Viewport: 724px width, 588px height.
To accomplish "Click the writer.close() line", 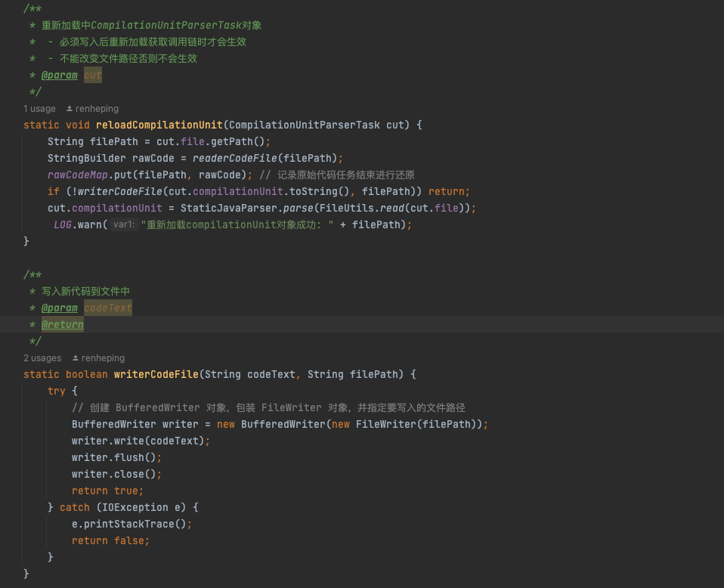I will pyautogui.click(x=117, y=475).
